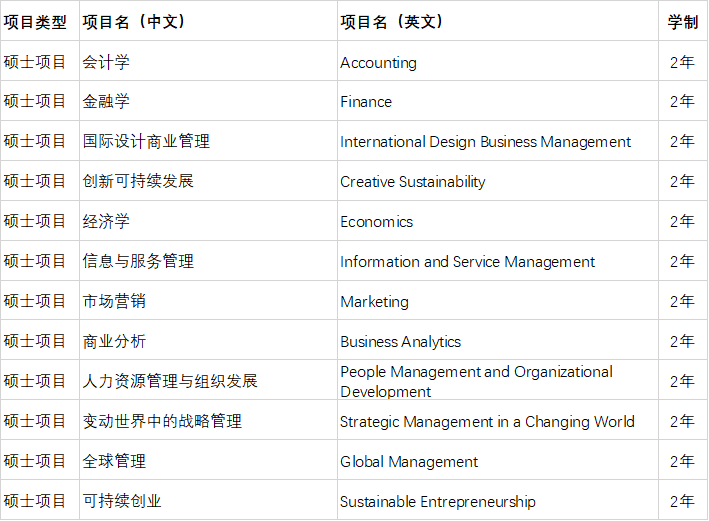Click the Economics cell
This screenshot has height=521, width=709.
[x=376, y=222]
